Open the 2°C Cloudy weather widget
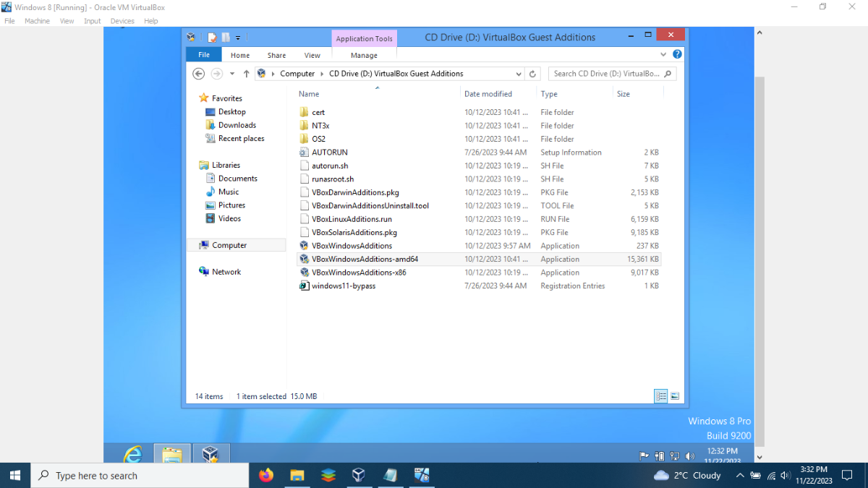This screenshot has height=488, width=868. click(x=687, y=475)
